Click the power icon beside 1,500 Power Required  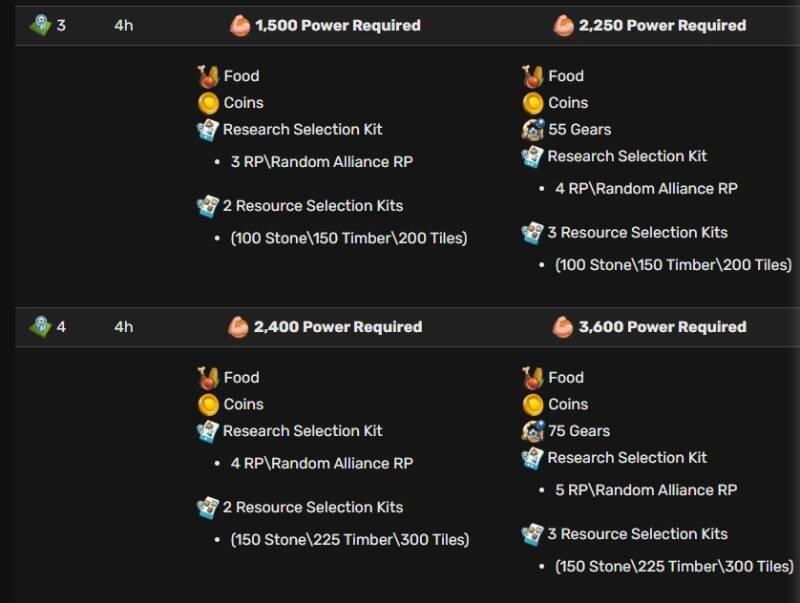click(x=240, y=25)
